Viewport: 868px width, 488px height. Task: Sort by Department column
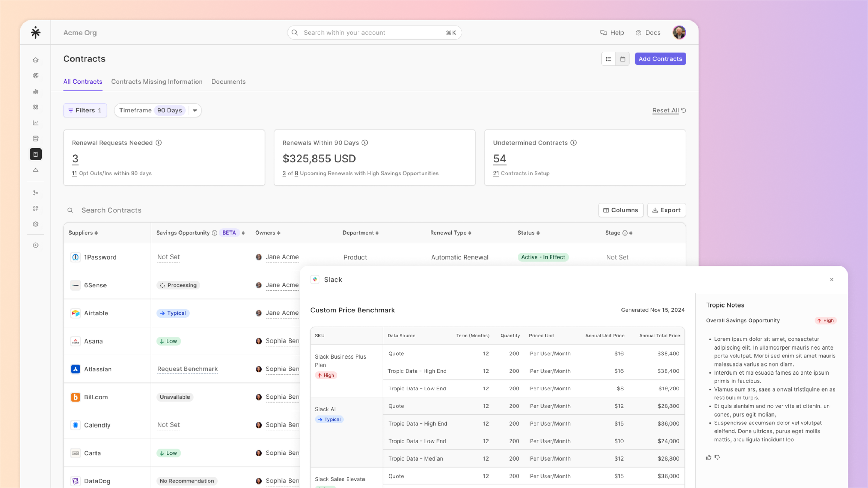377,233
